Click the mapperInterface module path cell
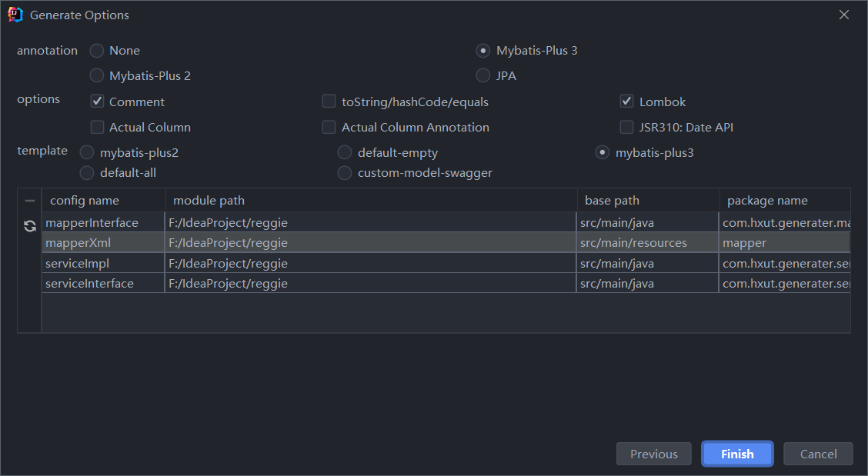This screenshot has height=476, width=868. (x=369, y=223)
